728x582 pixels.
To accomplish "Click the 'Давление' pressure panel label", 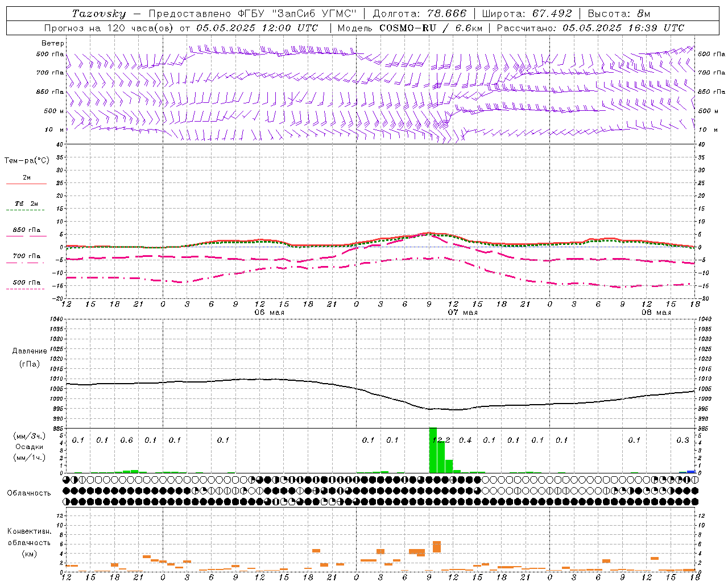I will 30,351.
